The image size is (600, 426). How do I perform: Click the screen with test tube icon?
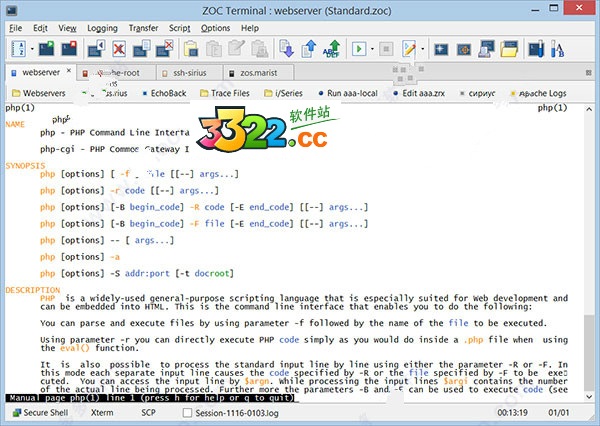pyautogui.click(x=536, y=49)
